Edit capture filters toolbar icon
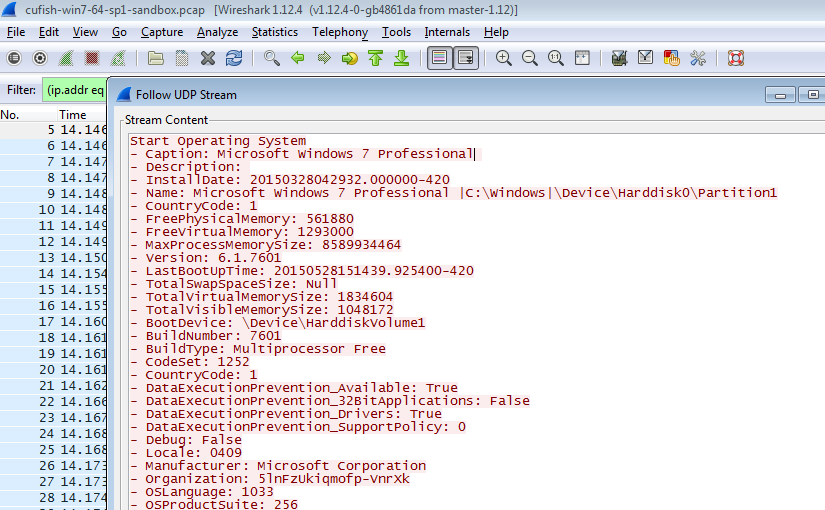The width and height of the screenshot is (825, 510). (x=619, y=58)
